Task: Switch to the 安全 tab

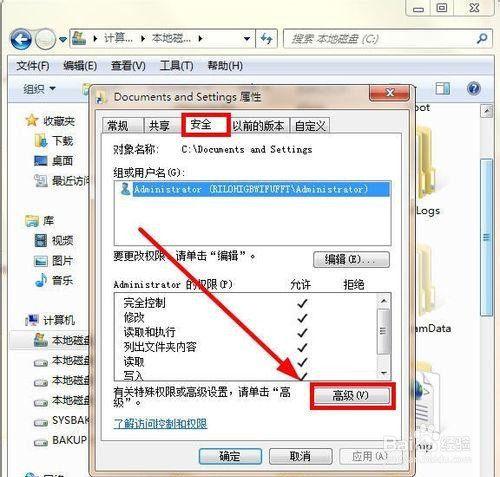Action: 206,125
